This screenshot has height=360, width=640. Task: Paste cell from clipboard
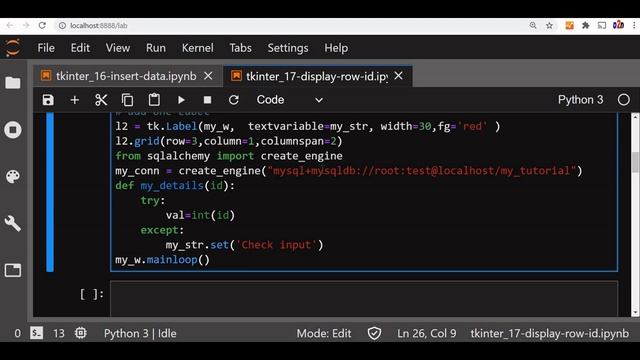154,100
